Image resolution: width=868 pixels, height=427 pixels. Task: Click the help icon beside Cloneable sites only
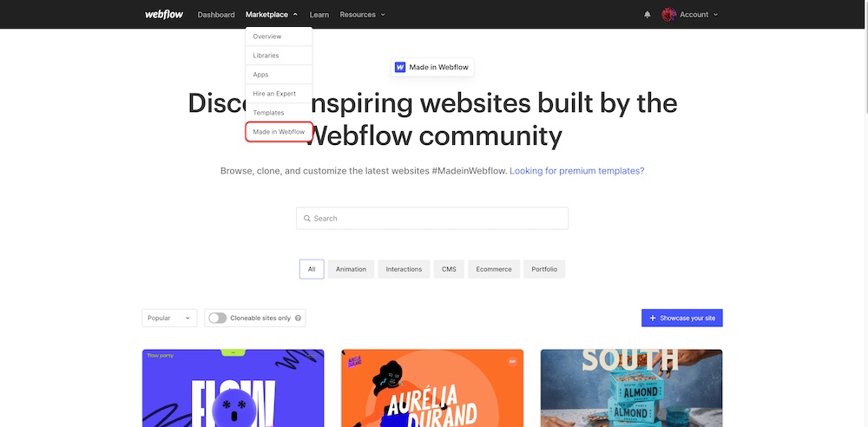(298, 319)
